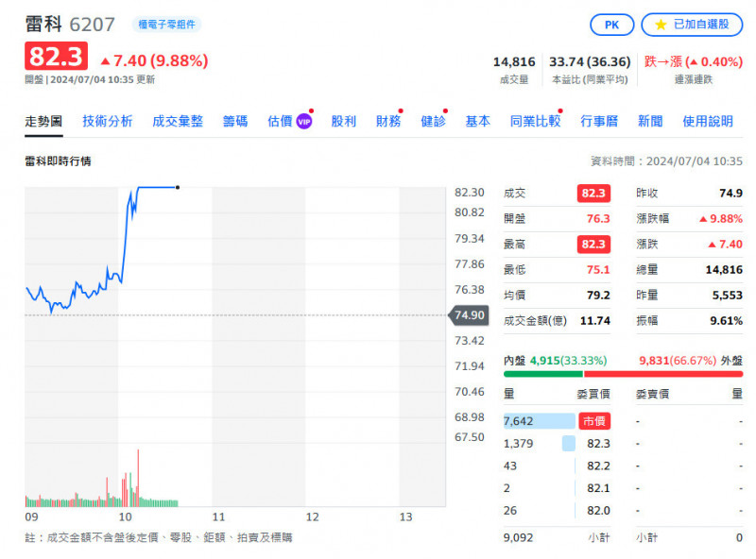The height and width of the screenshot is (559, 756).
Task: Click the 74.90 previous close price marker
Action: [469, 315]
